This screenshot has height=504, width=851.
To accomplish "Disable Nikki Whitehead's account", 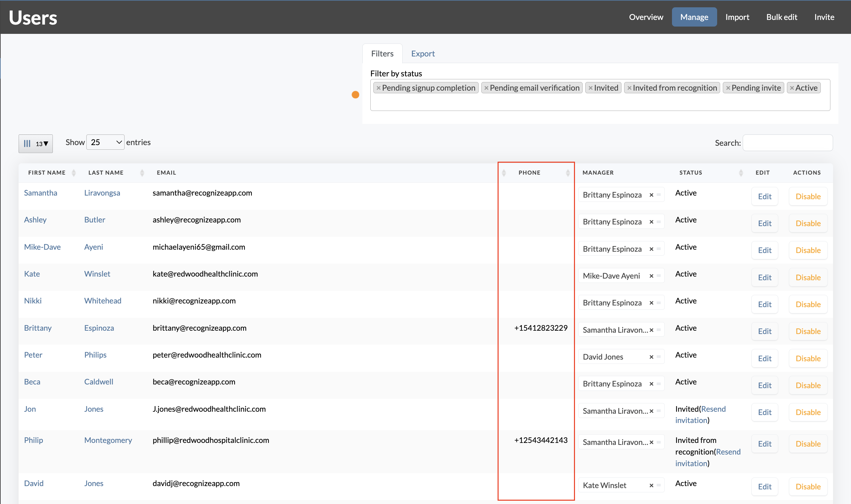I will (x=808, y=304).
